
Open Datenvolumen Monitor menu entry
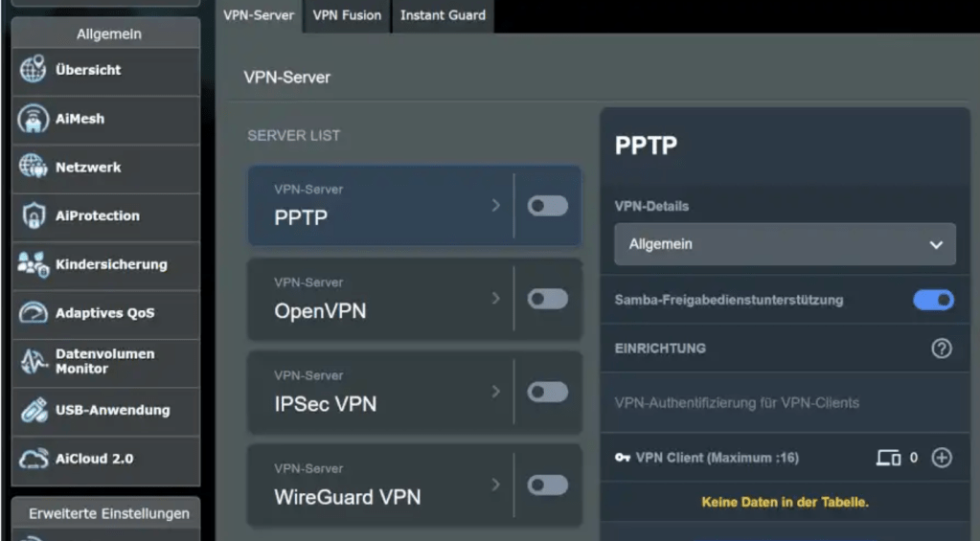(104, 361)
